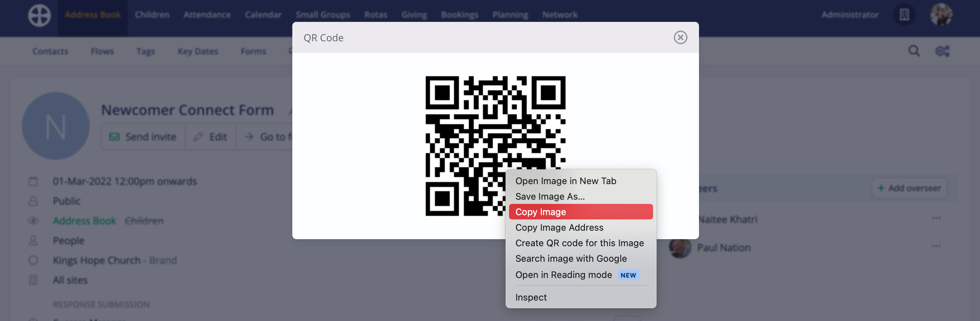The height and width of the screenshot is (321, 980).
Task: Click the QR code image
Action: (495, 146)
